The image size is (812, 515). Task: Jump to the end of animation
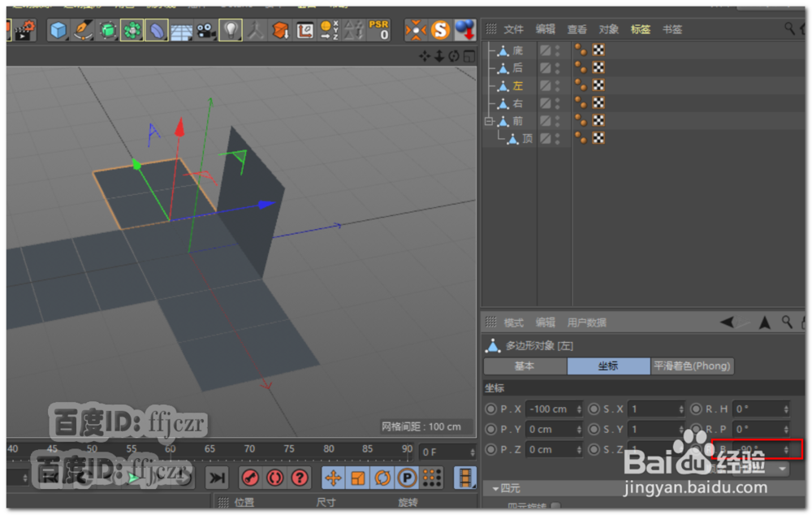[217, 478]
